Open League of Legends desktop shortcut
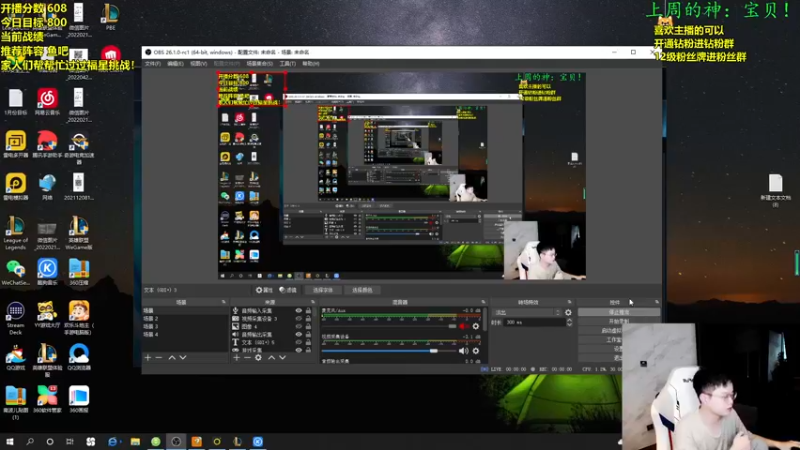This screenshot has width=800, height=450. 15,233
